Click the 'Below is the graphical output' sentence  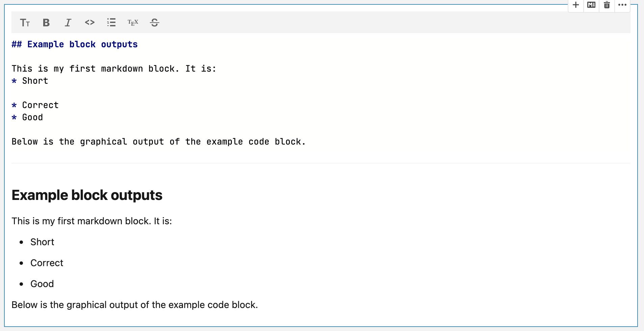pos(134,304)
